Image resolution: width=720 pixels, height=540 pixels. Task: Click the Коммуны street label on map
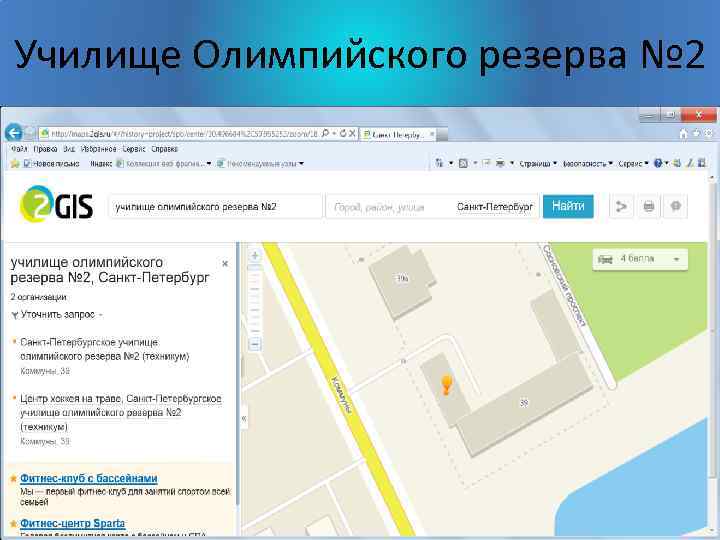tap(341, 394)
